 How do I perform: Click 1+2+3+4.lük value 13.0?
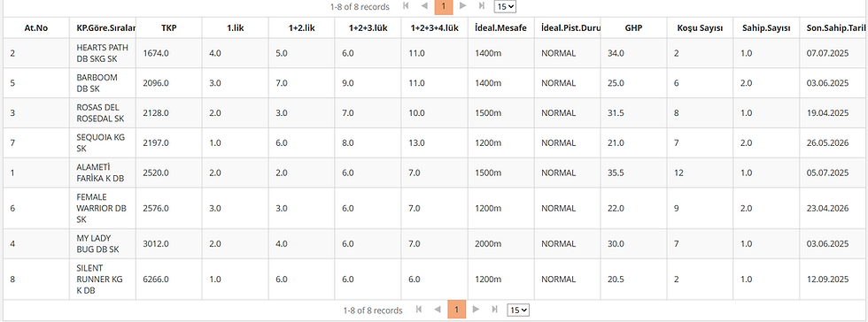coord(417,142)
